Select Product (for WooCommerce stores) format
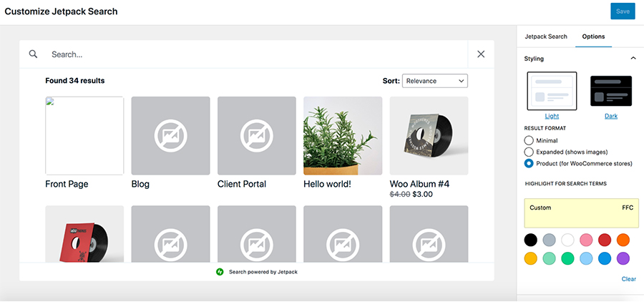 click(x=529, y=163)
